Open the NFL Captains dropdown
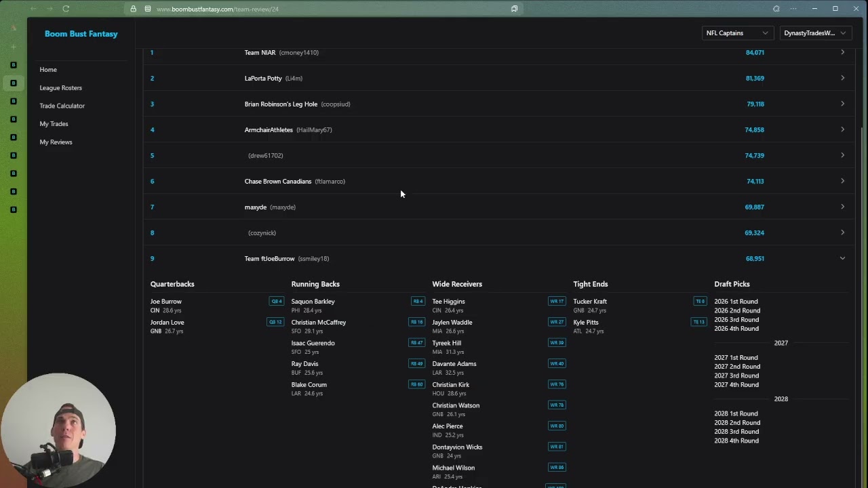 [x=737, y=33]
